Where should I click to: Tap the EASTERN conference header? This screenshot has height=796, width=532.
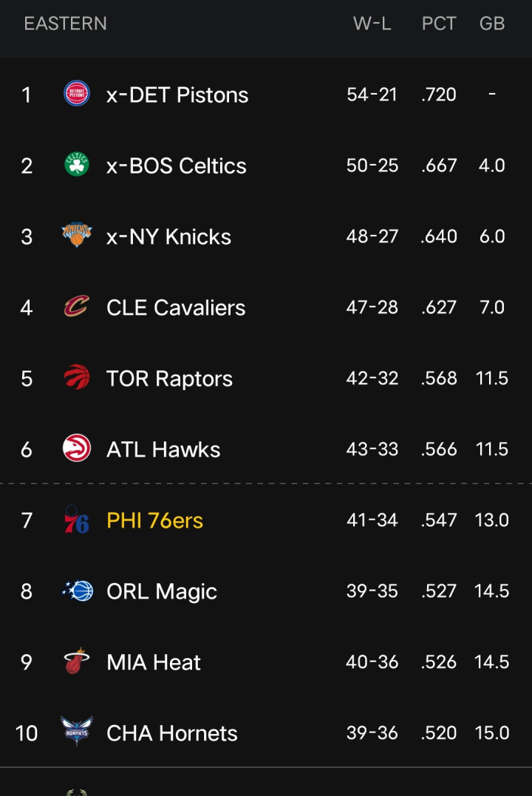tap(65, 24)
